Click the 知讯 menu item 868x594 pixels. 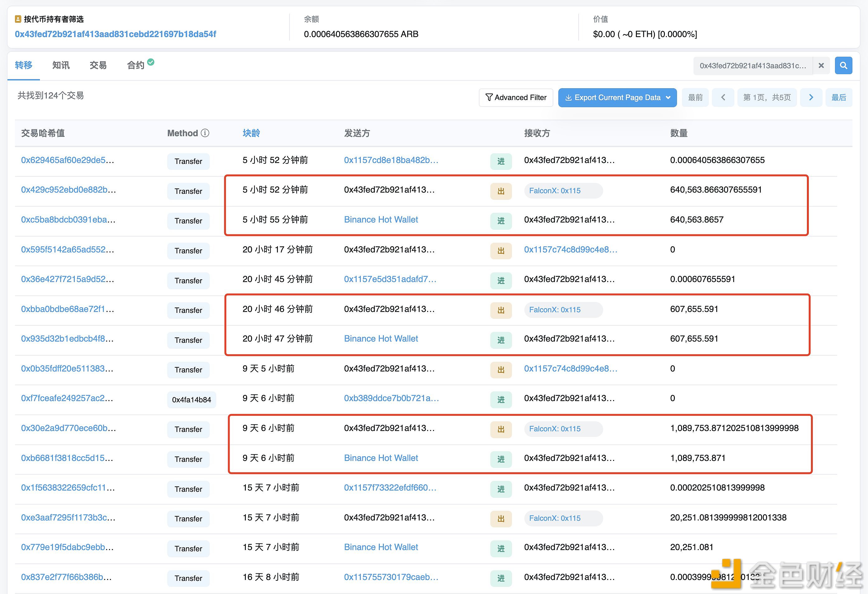(x=60, y=65)
